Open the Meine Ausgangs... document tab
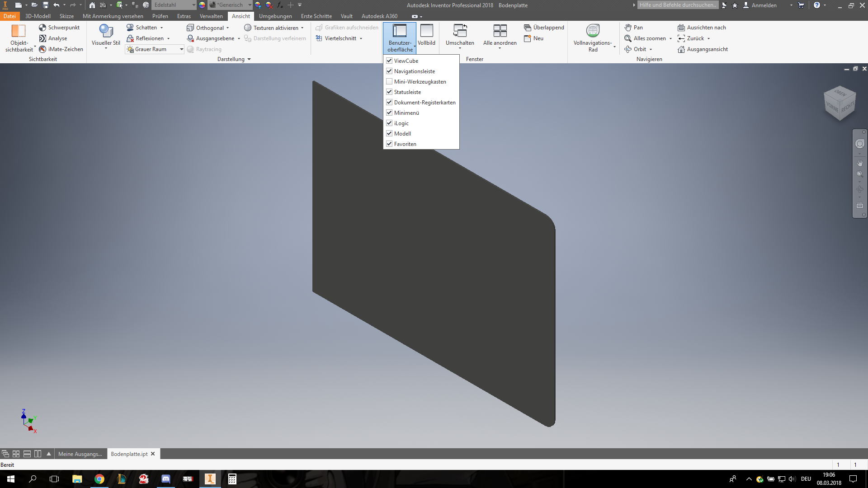Image resolution: width=868 pixels, height=488 pixels. tap(80, 454)
